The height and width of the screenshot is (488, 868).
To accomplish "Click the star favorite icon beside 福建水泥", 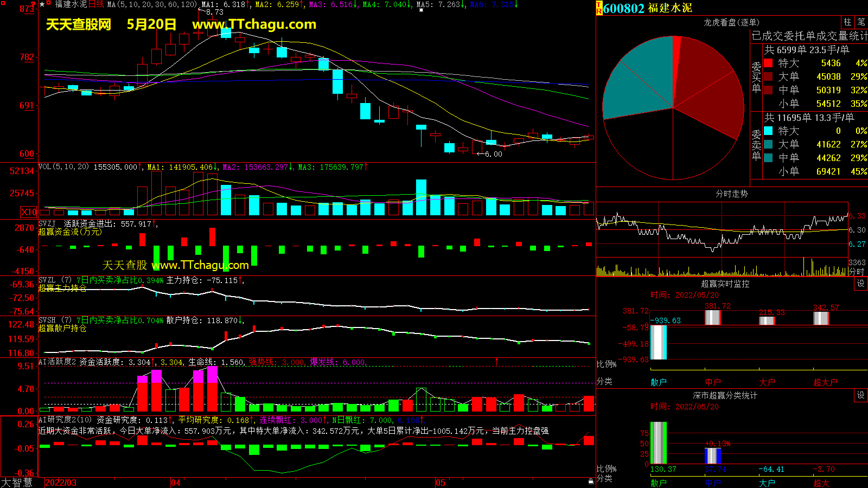I will click(x=42, y=4).
